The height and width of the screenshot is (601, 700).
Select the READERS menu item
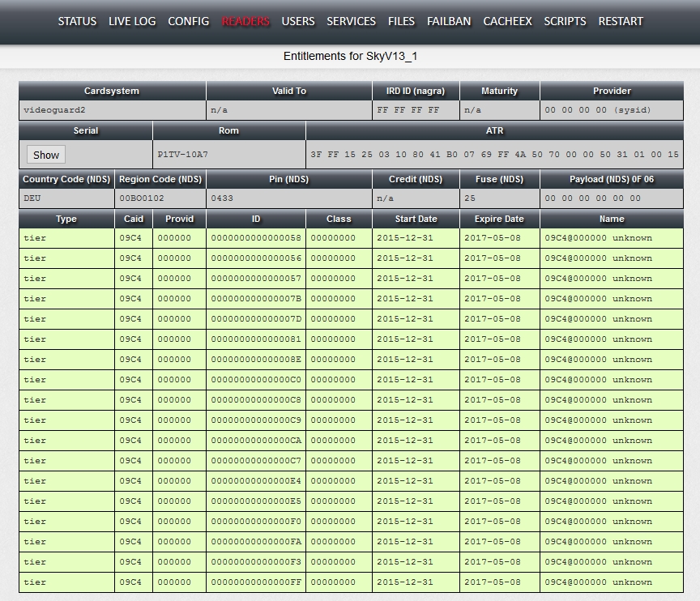(245, 21)
